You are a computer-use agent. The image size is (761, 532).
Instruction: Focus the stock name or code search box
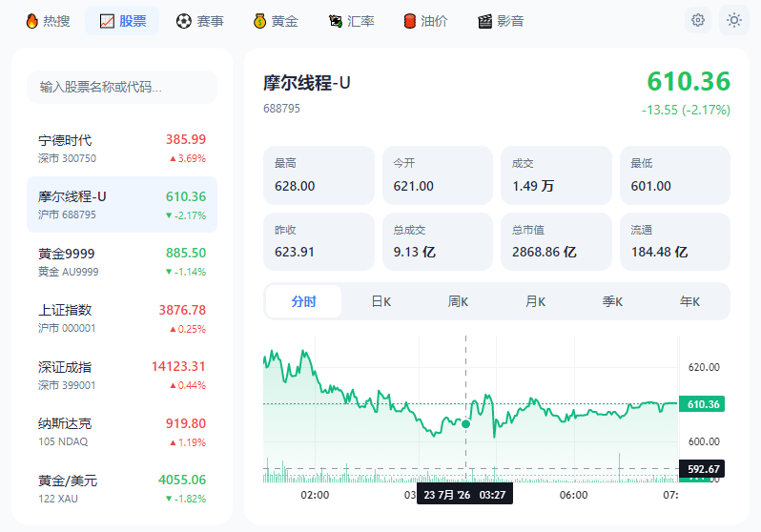122,87
